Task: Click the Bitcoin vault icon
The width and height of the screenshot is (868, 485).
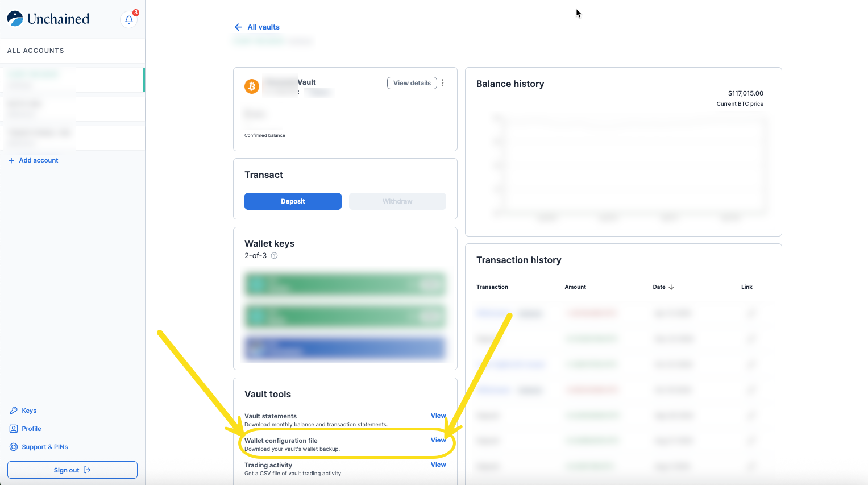Action: point(252,86)
